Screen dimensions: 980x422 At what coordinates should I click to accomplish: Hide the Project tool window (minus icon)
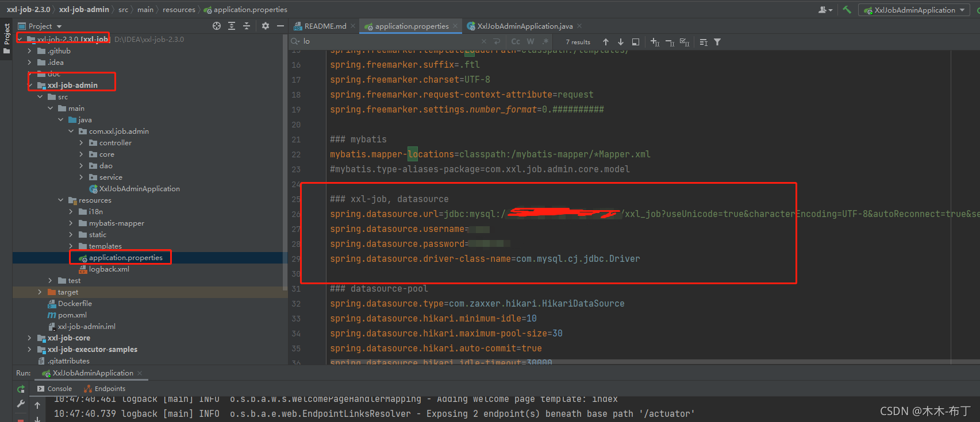point(280,26)
